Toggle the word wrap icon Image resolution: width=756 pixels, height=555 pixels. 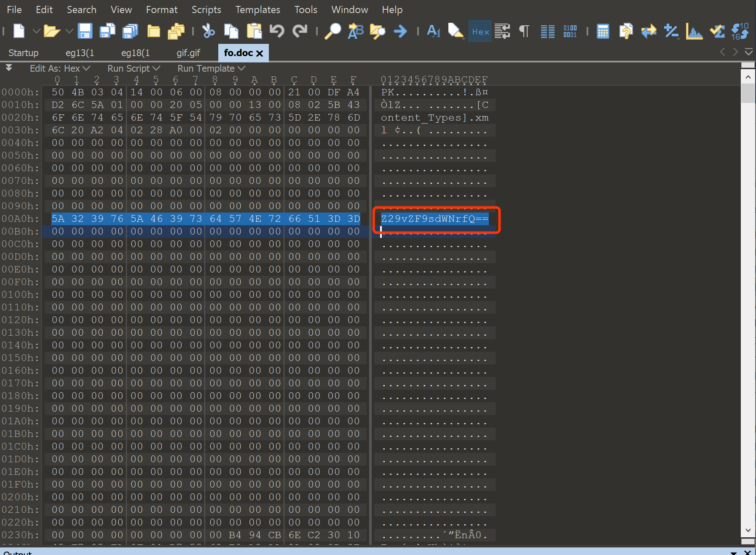point(502,31)
